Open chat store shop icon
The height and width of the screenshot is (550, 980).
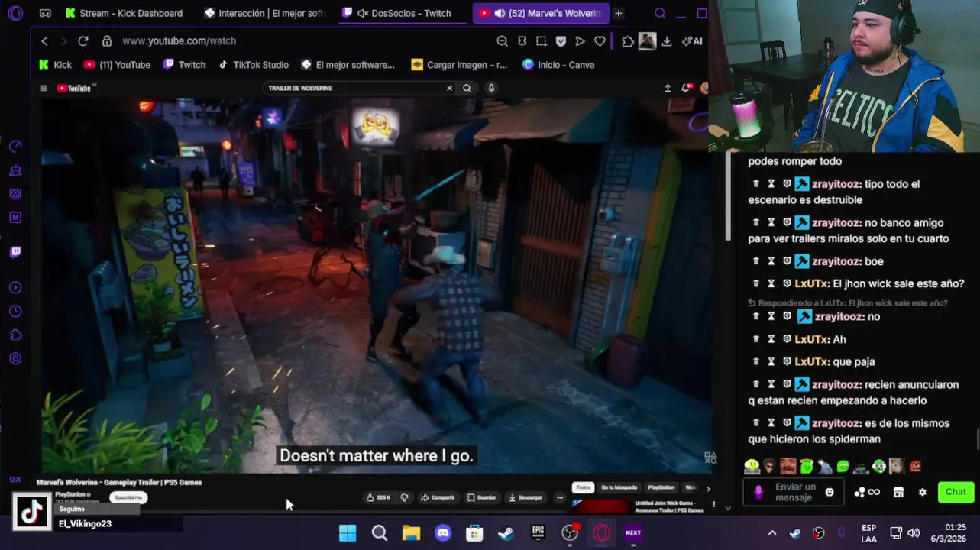click(x=898, y=492)
